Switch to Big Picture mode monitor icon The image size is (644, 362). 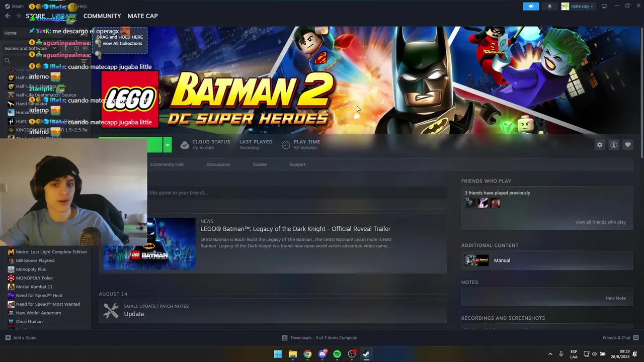tap(604, 6)
